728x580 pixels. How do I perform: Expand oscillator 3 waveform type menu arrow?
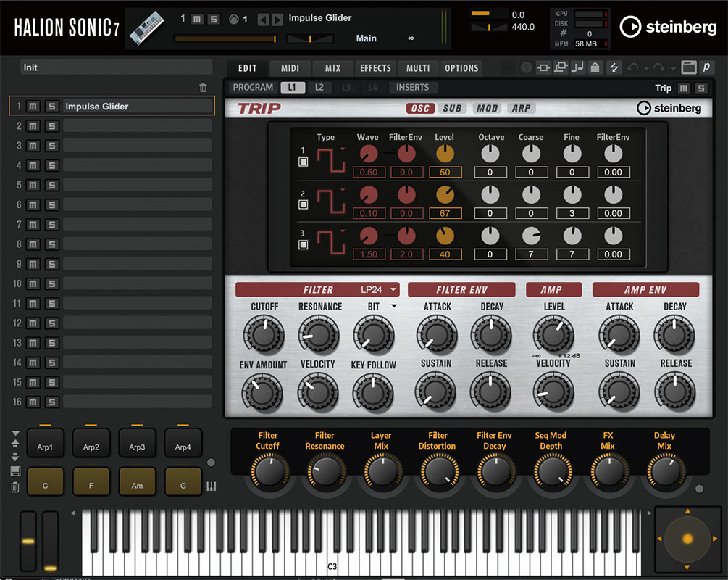tap(343, 231)
